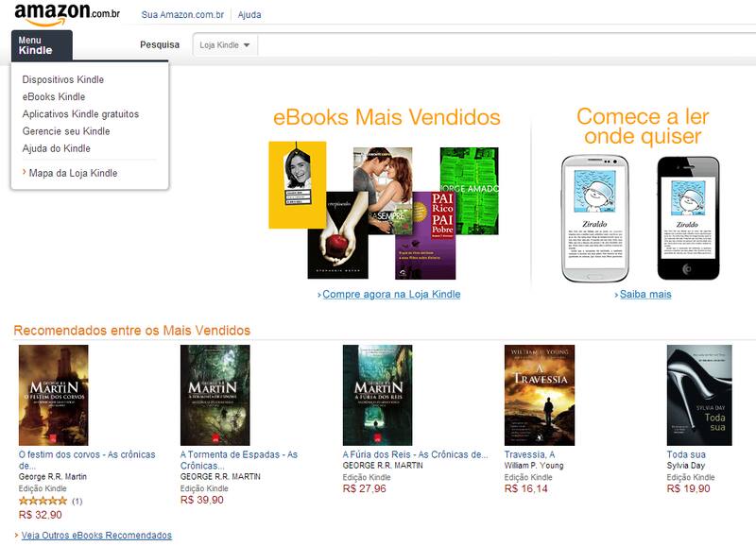The image size is (756, 546).
Task: Select Gerencie seu Kindle
Action: coord(66,131)
